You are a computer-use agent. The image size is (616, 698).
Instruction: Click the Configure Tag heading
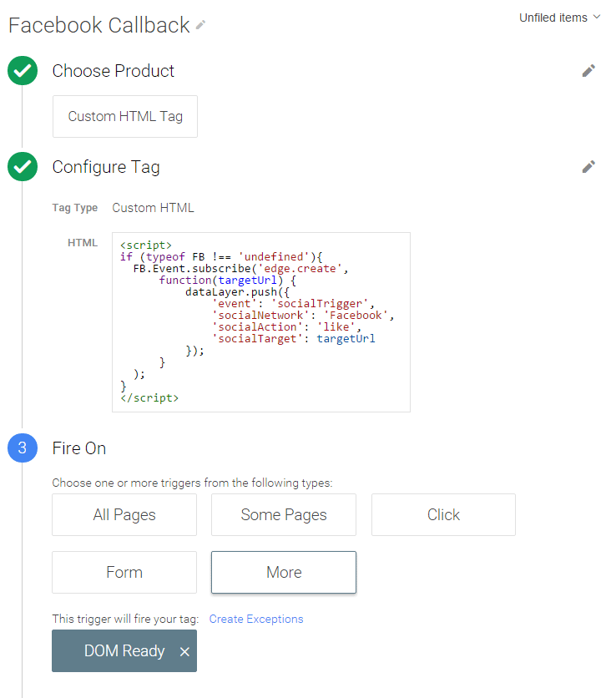(x=106, y=167)
